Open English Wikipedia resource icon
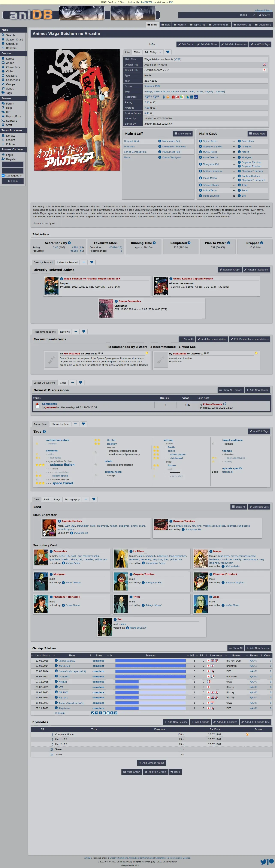 click(x=148, y=97)
